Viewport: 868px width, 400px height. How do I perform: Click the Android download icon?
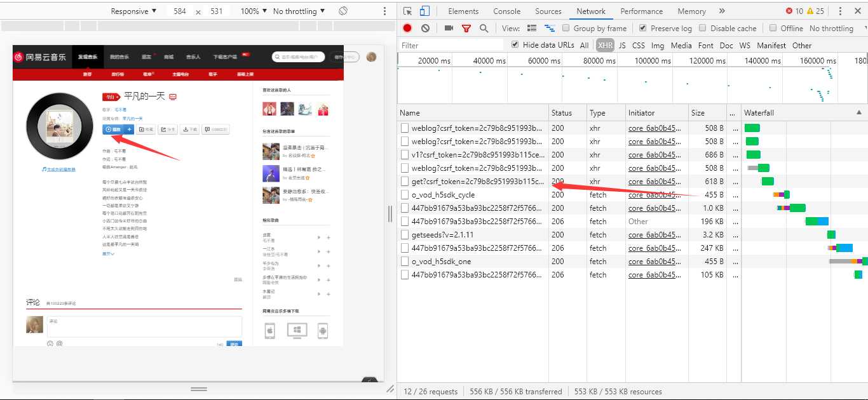pos(322,331)
